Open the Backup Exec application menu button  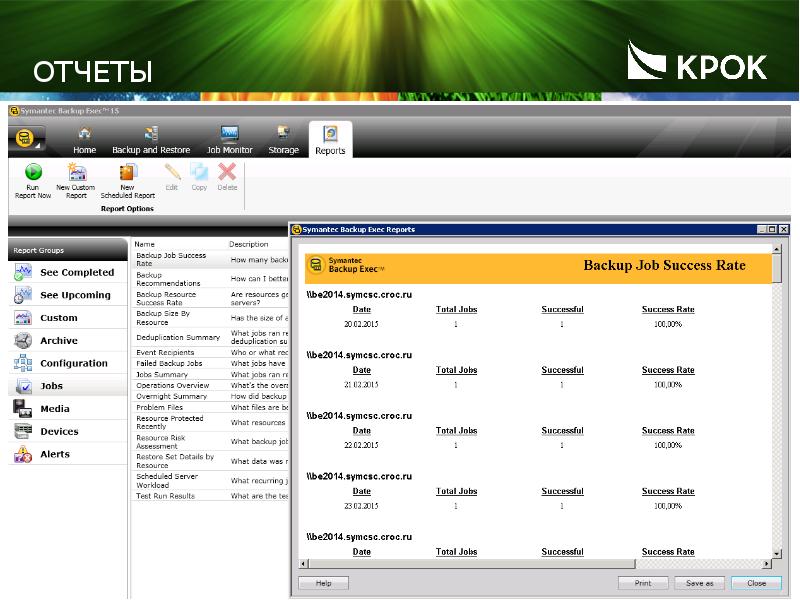click(x=27, y=139)
